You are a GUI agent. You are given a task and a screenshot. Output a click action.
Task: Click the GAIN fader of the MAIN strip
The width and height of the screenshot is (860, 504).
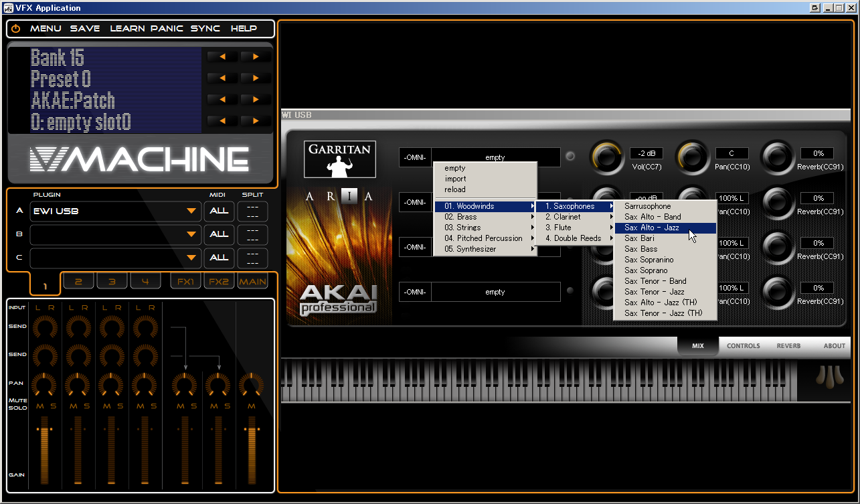pyautogui.click(x=252, y=450)
